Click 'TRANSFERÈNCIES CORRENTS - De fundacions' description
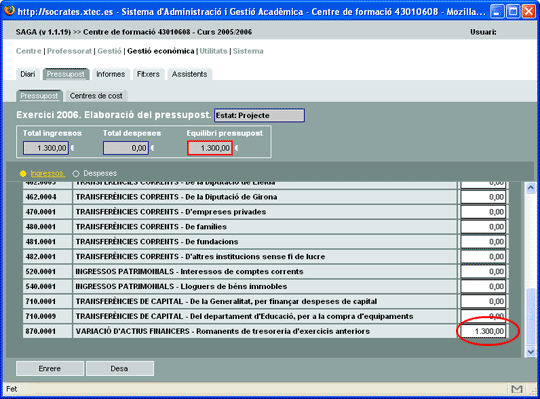The width and height of the screenshot is (540, 399). pyautogui.click(x=157, y=242)
